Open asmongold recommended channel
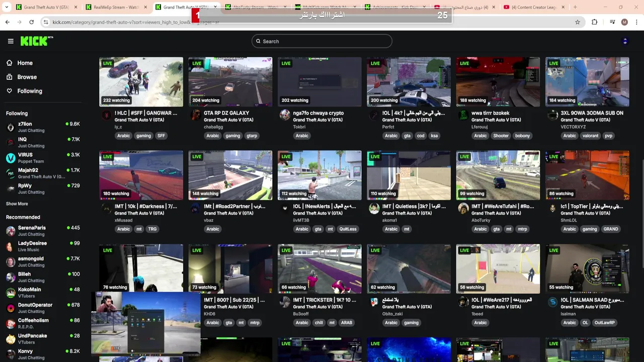The width and height of the screenshot is (644, 362). point(43,261)
